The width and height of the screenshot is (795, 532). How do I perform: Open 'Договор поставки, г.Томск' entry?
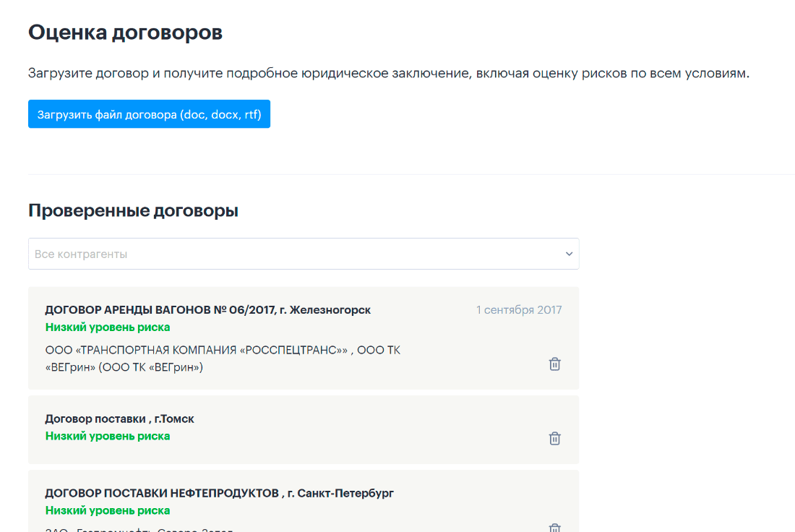click(x=119, y=419)
